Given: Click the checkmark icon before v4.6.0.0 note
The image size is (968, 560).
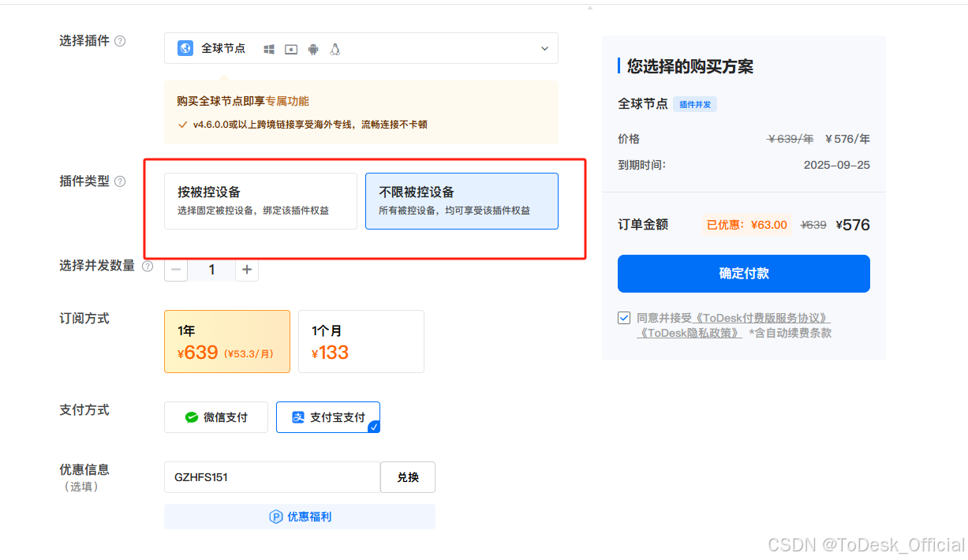Looking at the screenshot, I should point(183,125).
